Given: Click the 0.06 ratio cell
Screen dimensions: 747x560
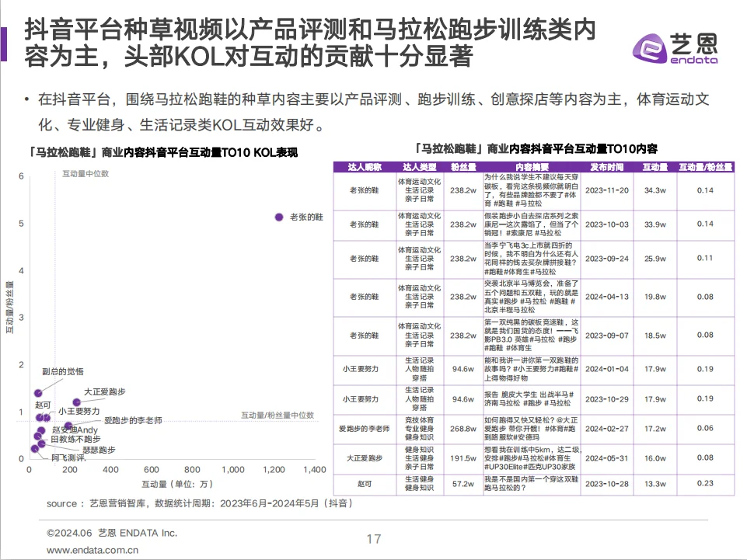Looking at the screenshot, I should pyautogui.click(x=705, y=428).
